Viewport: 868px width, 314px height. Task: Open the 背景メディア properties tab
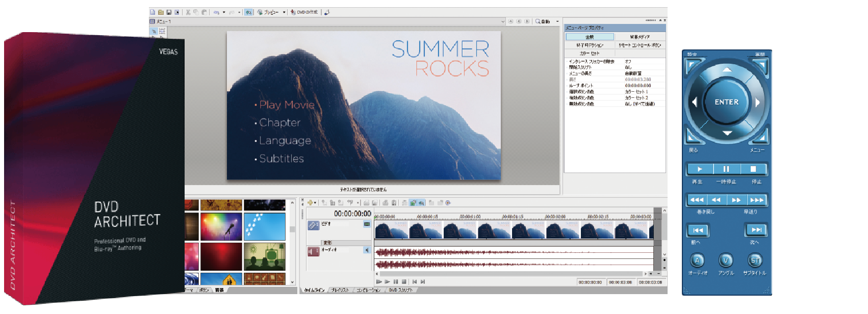pos(640,37)
